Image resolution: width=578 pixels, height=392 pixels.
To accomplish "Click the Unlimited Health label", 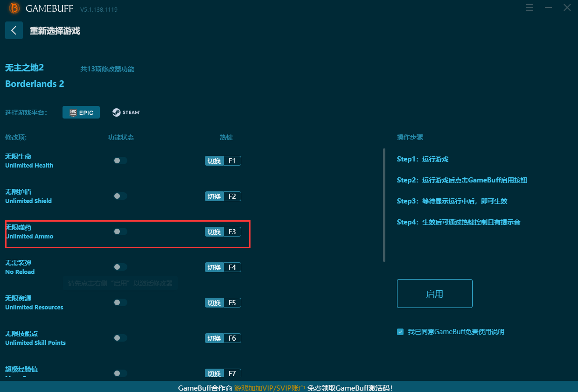I will [x=29, y=166].
